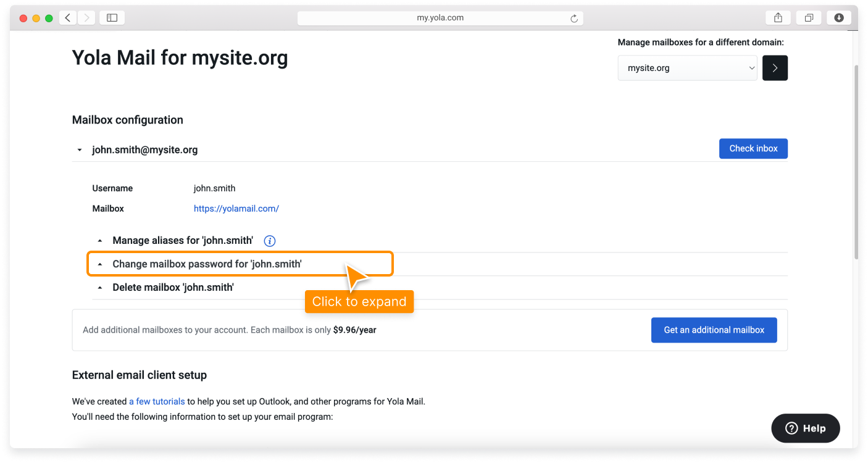Open the a few tutorials link
This screenshot has width=868, height=463.
point(157,401)
